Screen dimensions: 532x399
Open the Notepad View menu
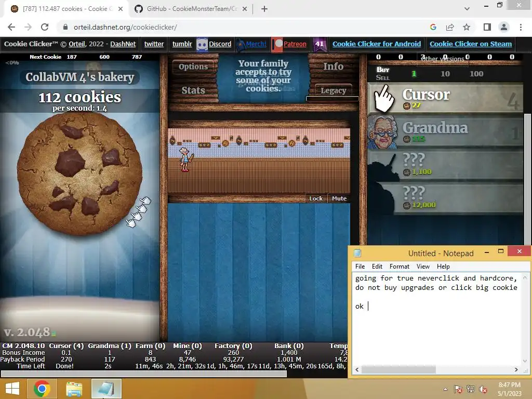[x=423, y=267]
